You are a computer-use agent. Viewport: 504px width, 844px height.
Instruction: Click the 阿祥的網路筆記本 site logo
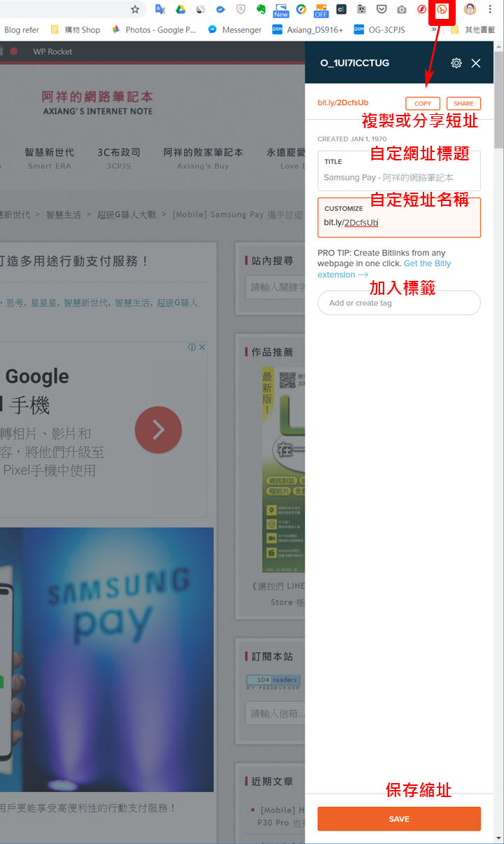point(97,103)
